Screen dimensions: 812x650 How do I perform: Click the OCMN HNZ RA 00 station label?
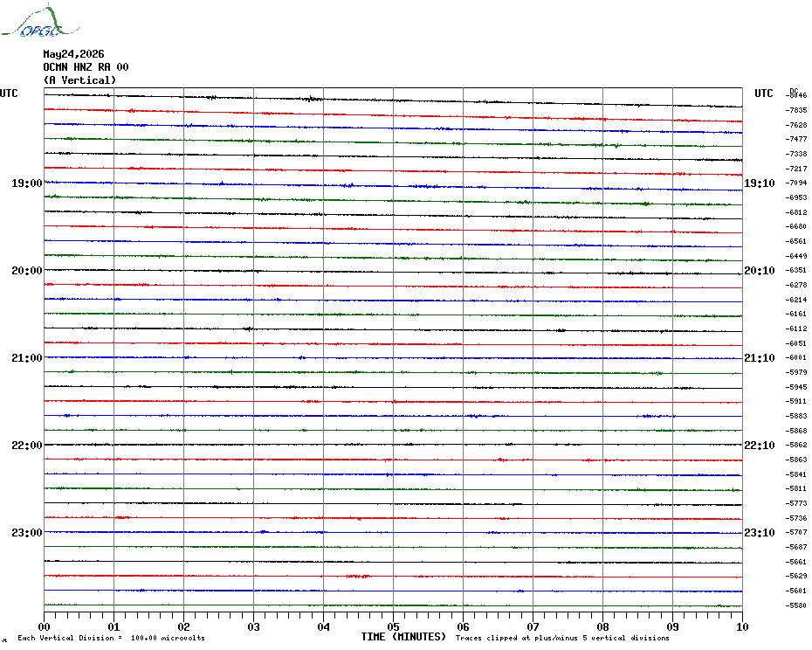[86, 67]
